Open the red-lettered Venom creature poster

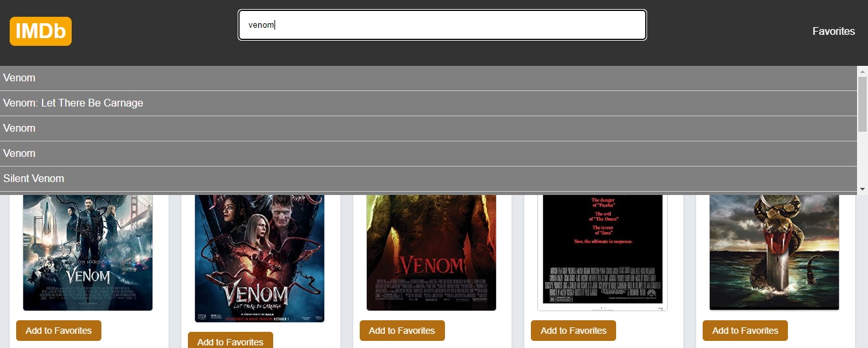(431, 252)
